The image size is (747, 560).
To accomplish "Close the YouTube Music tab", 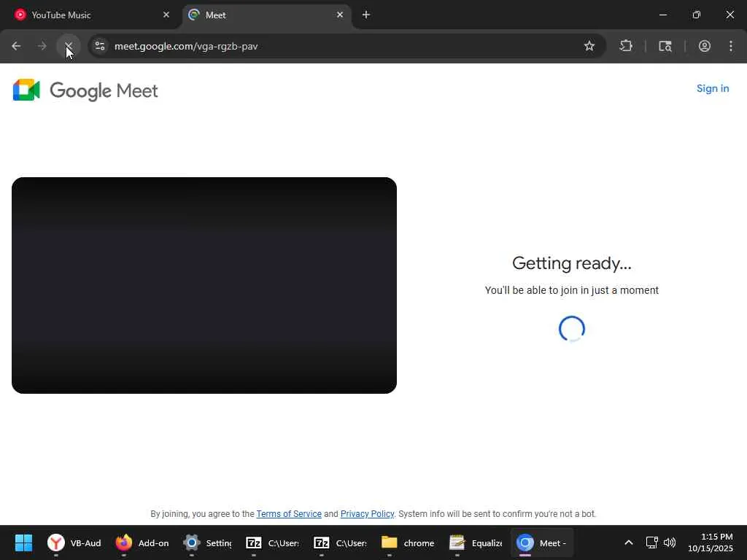I will (166, 15).
